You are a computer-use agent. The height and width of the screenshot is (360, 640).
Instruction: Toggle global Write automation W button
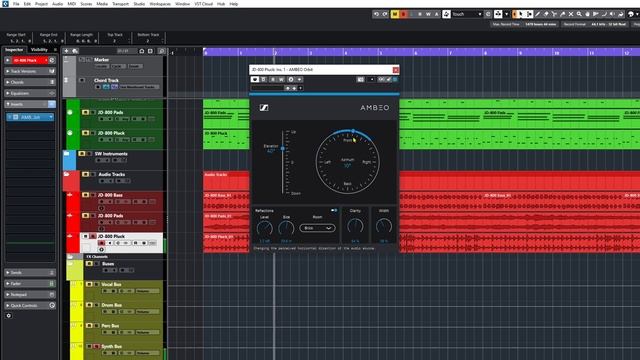pyautogui.click(x=428, y=14)
